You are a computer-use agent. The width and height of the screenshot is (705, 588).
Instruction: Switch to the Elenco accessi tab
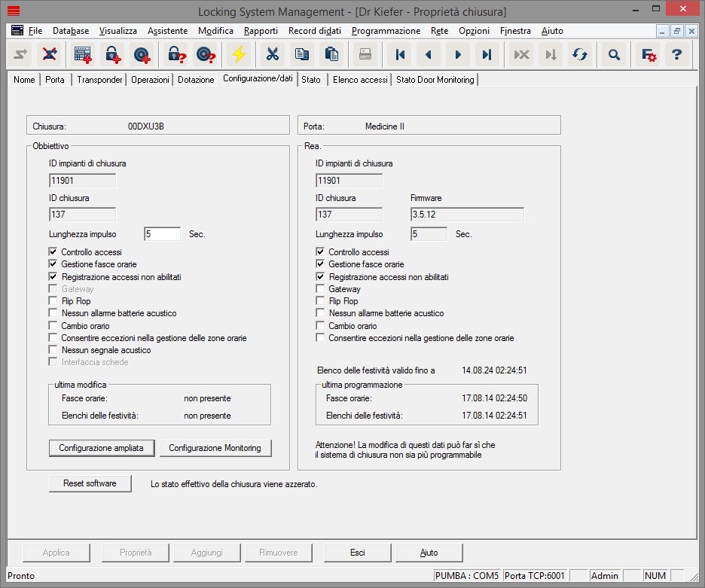(359, 79)
